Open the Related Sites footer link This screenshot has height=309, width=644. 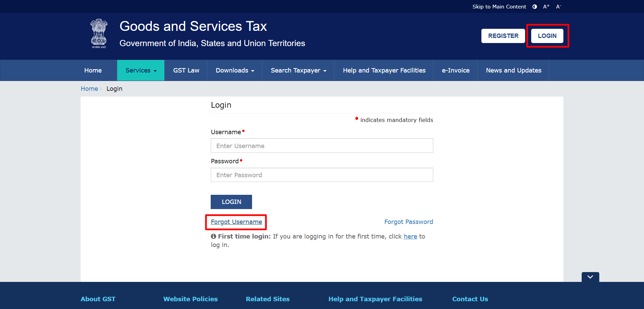coord(268,299)
